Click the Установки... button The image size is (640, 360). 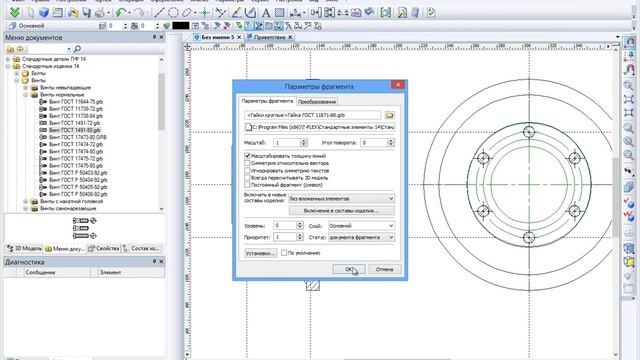click(x=260, y=253)
